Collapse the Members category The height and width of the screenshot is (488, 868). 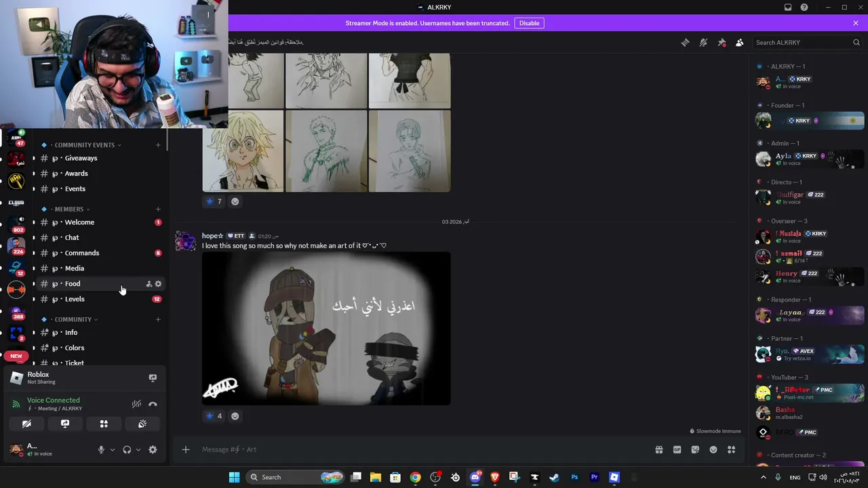pos(68,209)
